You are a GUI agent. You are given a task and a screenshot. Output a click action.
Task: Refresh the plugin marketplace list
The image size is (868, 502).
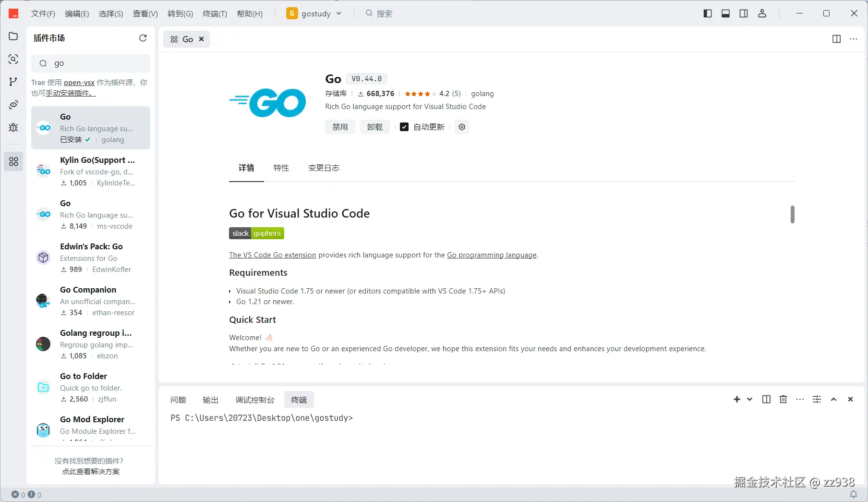[x=143, y=38]
